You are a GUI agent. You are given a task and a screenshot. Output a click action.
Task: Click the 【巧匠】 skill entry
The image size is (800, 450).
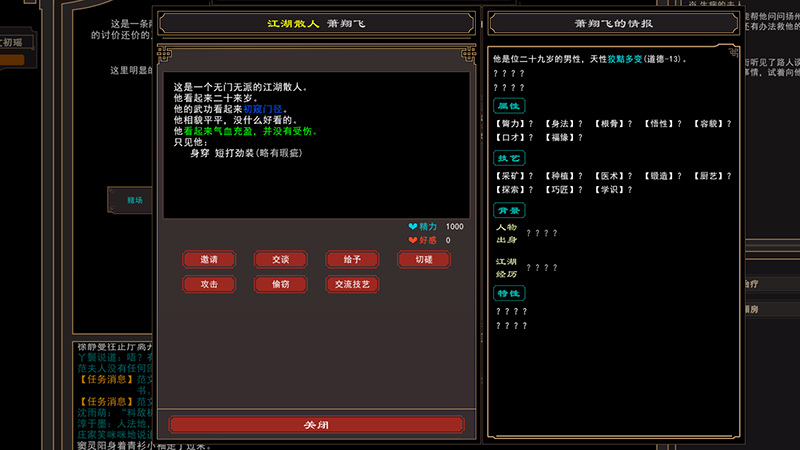point(563,190)
